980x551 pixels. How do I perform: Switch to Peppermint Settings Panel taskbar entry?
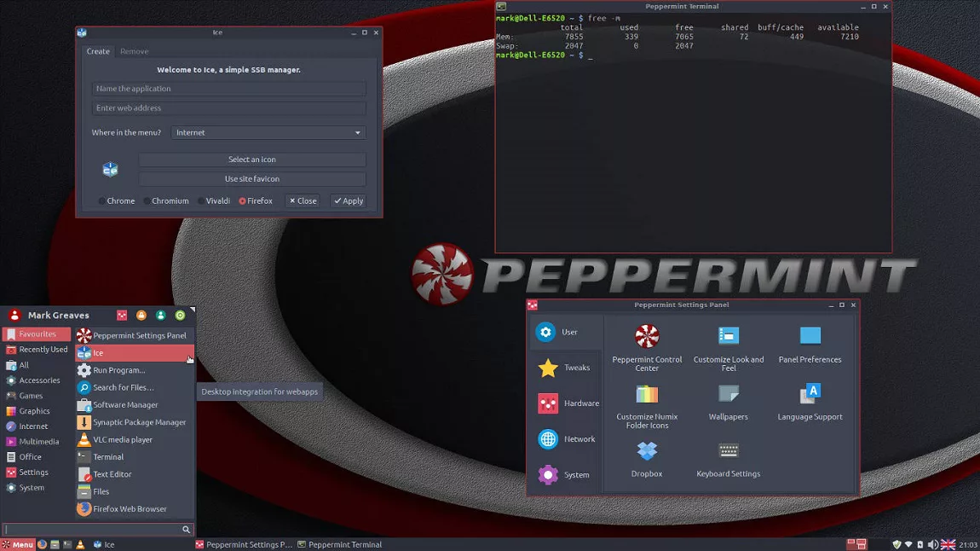(x=243, y=545)
